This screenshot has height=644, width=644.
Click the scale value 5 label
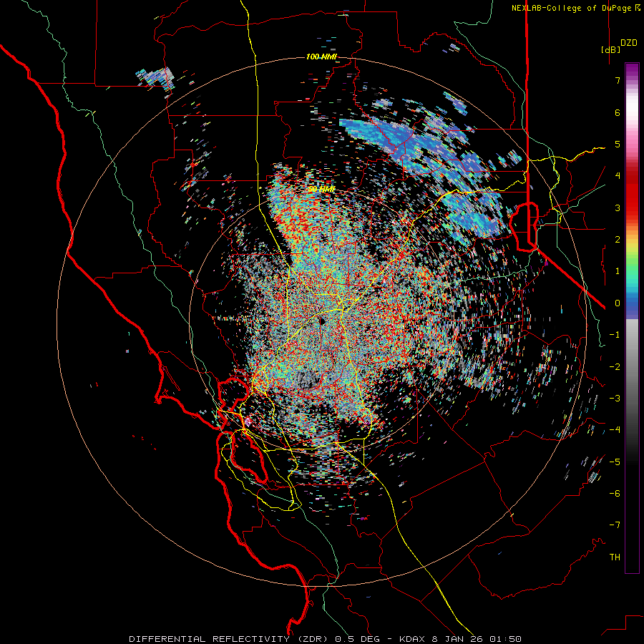pyautogui.click(x=618, y=144)
